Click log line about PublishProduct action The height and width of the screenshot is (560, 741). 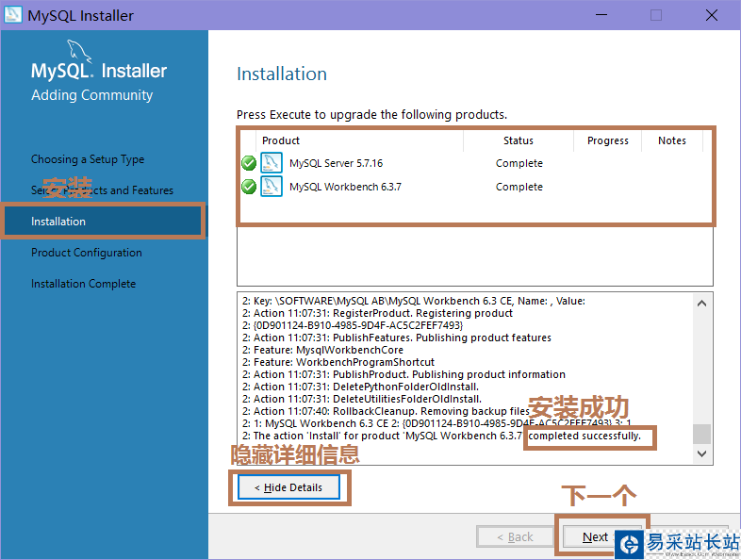[404, 374]
